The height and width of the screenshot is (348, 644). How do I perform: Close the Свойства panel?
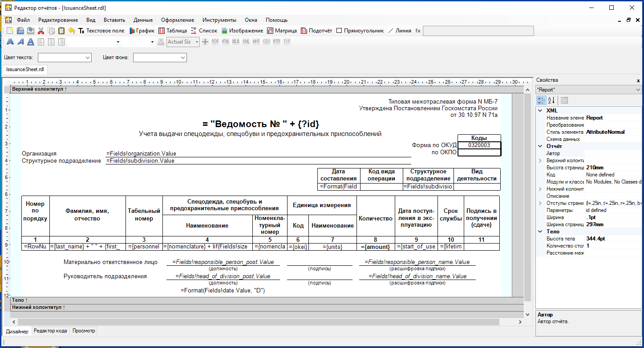point(638,80)
